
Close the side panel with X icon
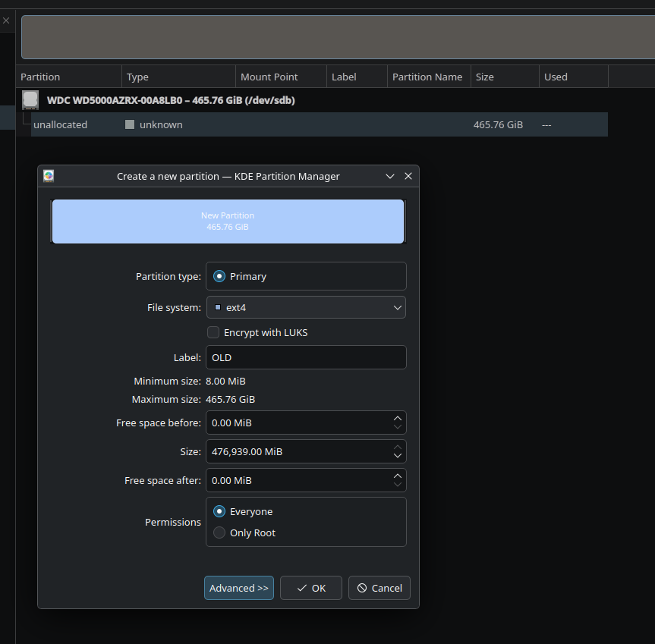[6, 20]
